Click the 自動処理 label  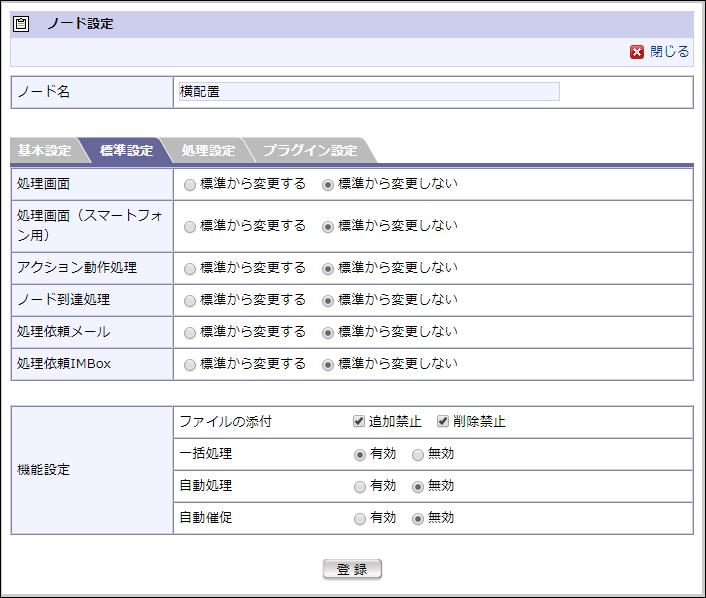click(206, 485)
